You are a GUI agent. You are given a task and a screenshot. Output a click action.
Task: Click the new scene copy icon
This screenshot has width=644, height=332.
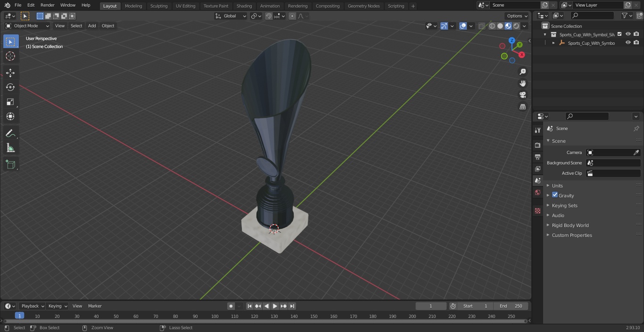545,5
